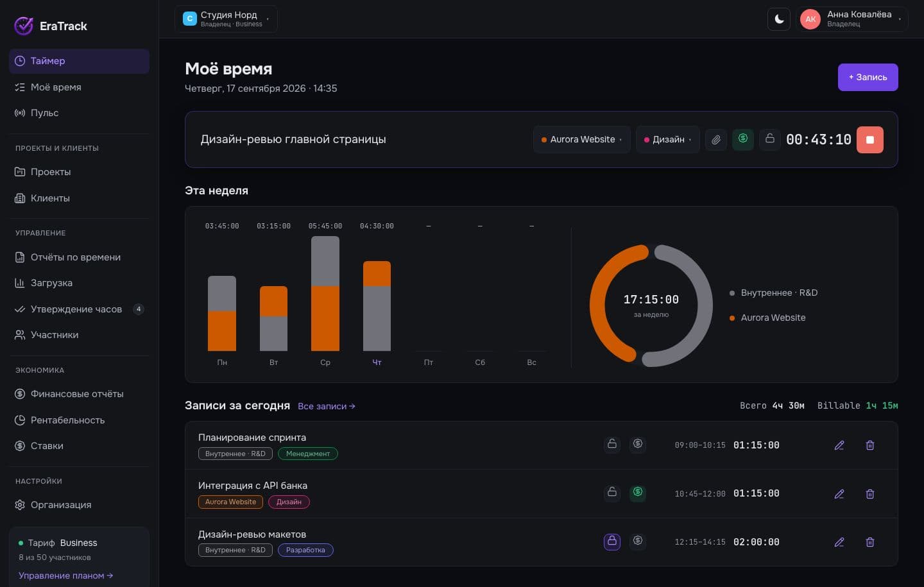
Task: Click the pie icon beside Рентабельность
Action: (x=20, y=420)
